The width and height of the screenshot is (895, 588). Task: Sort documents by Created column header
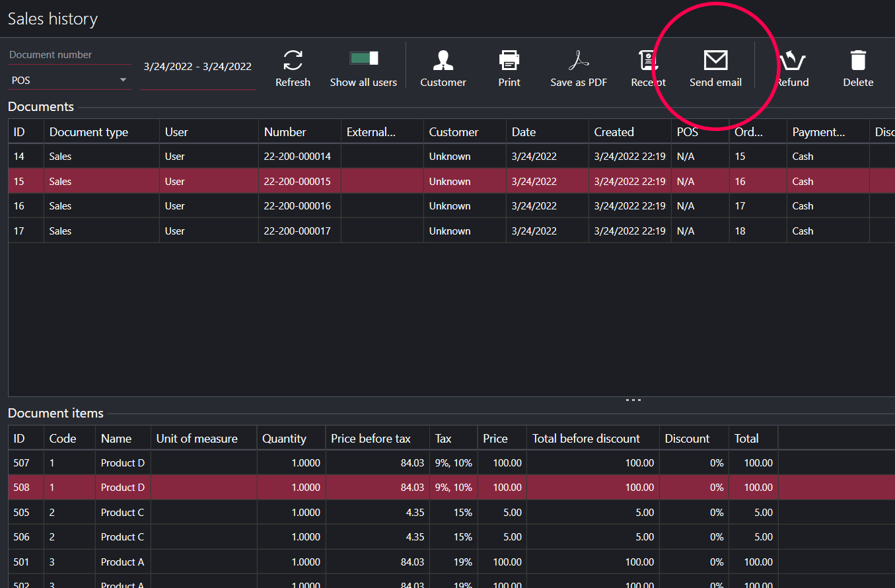(x=614, y=132)
